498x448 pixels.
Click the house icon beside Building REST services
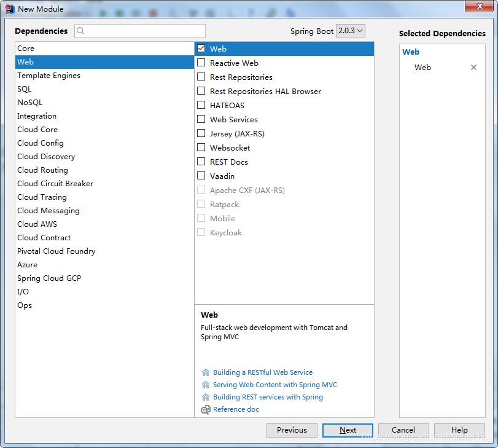point(206,397)
